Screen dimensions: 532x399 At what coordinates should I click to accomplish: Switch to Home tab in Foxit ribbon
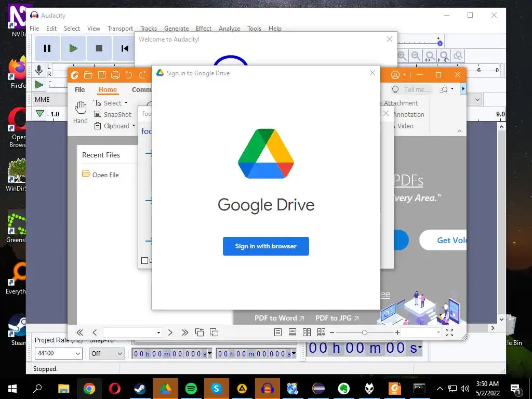(x=108, y=89)
